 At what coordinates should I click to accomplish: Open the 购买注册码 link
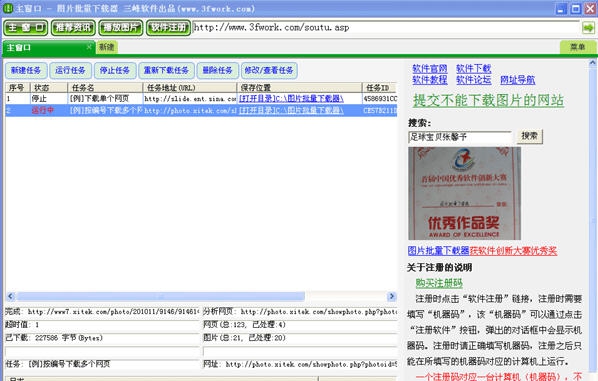pyautogui.click(x=439, y=283)
